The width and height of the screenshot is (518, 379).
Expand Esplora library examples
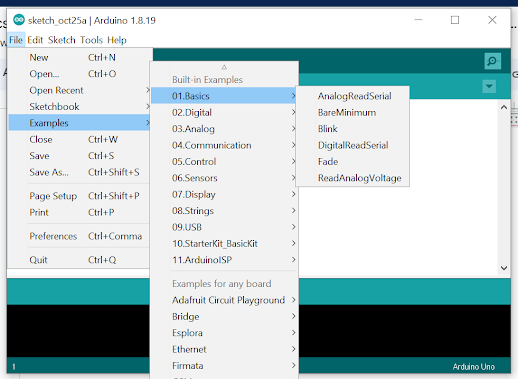pos(224,333)
